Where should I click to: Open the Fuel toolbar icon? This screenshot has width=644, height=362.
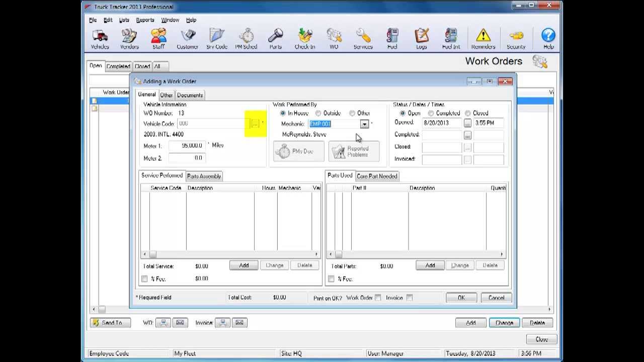392,39
